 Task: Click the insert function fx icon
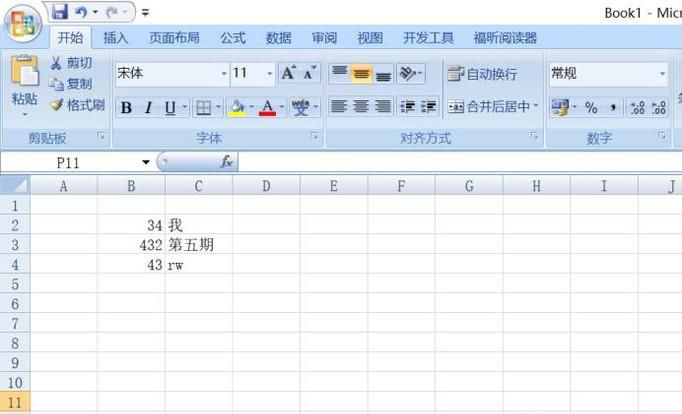pyautogui.click(x=227, y=162)
